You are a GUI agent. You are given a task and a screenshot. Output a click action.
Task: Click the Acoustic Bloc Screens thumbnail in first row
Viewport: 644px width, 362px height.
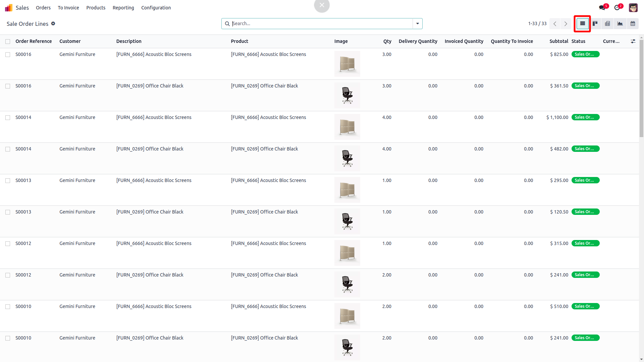click(347, 64)
